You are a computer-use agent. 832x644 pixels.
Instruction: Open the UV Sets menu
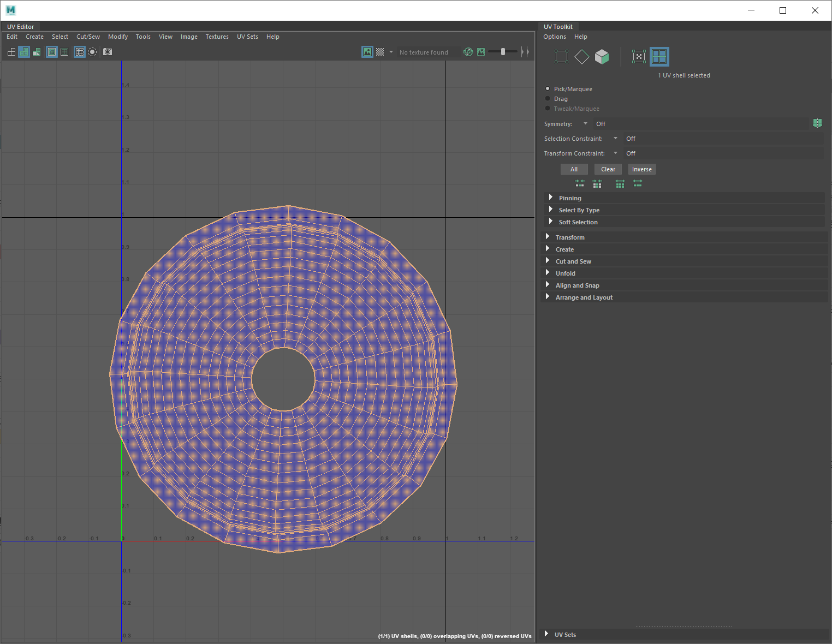pos(247,37)
